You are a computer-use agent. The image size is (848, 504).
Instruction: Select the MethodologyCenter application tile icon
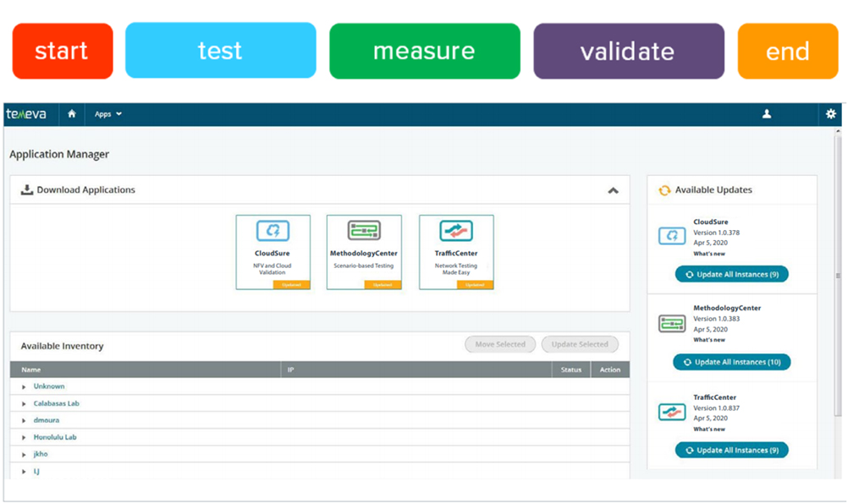click(x=364, y=231)
